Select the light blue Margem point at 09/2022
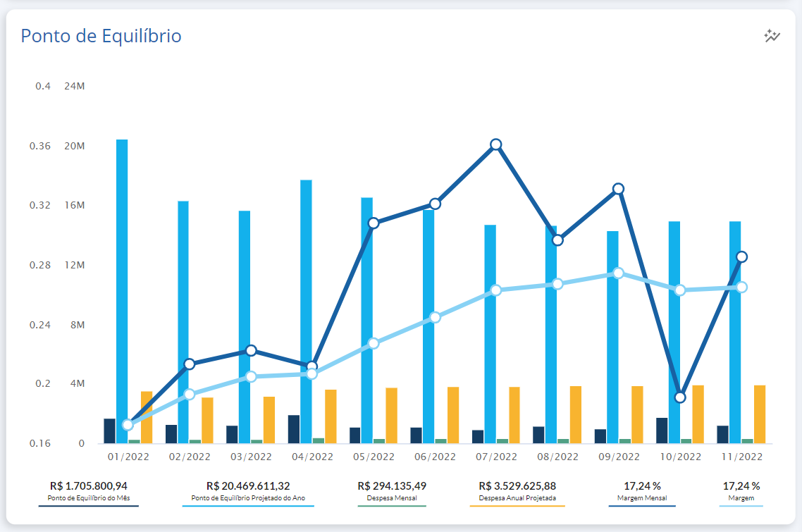The width and height of the screenshot is (802, 532). 618,273
